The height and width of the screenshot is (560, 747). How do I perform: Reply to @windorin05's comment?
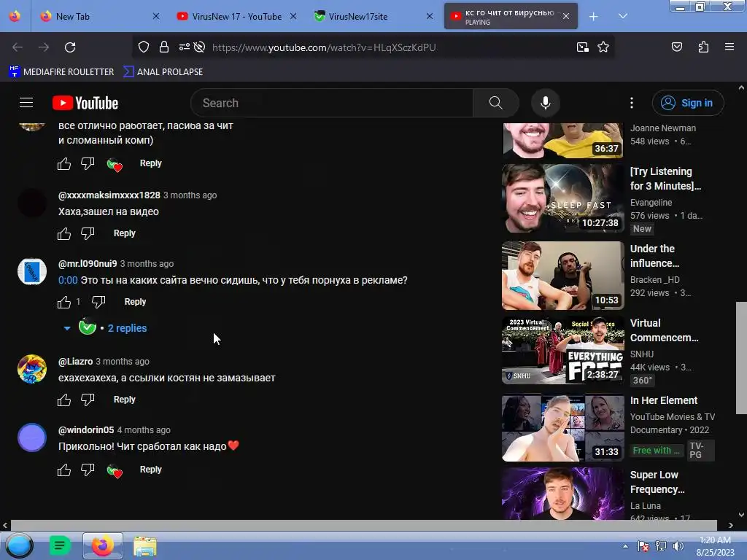150,470
